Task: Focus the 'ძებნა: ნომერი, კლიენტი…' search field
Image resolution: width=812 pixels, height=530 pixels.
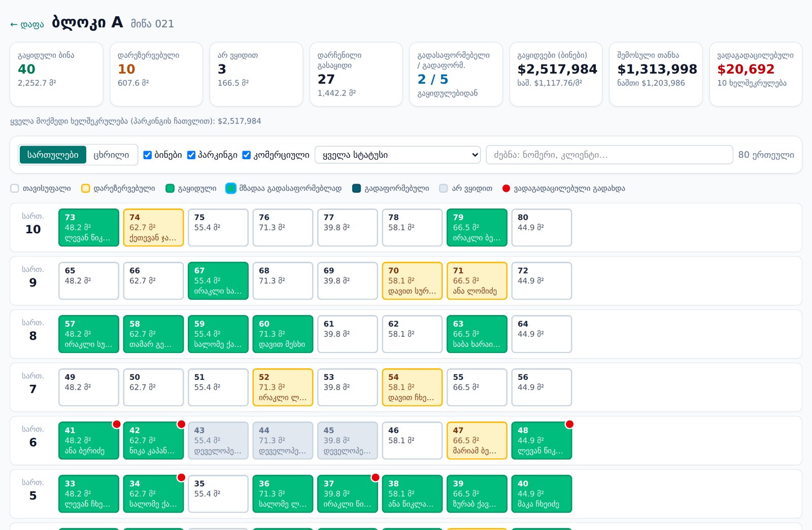Action: (610, 155)
